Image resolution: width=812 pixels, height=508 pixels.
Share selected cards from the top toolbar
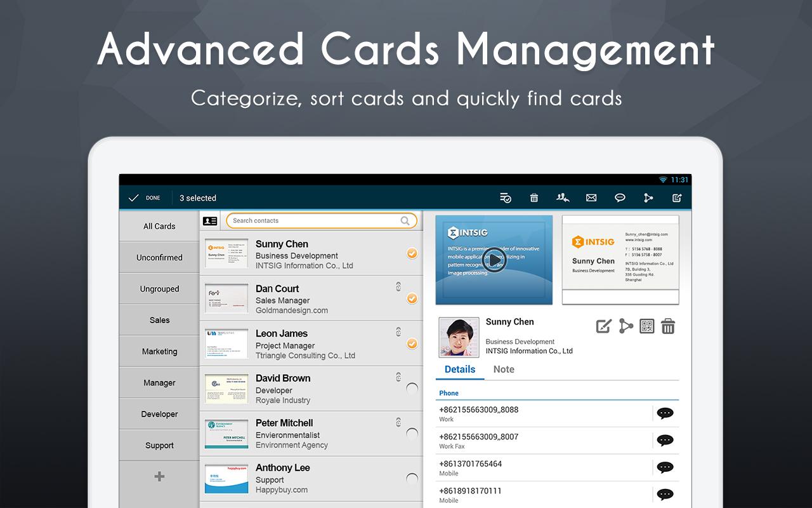point(648,198)
